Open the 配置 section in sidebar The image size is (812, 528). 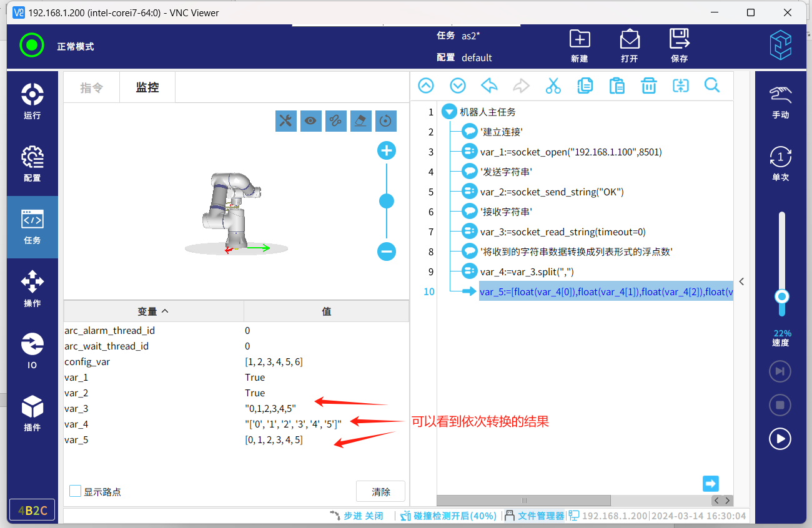[32, 165]
